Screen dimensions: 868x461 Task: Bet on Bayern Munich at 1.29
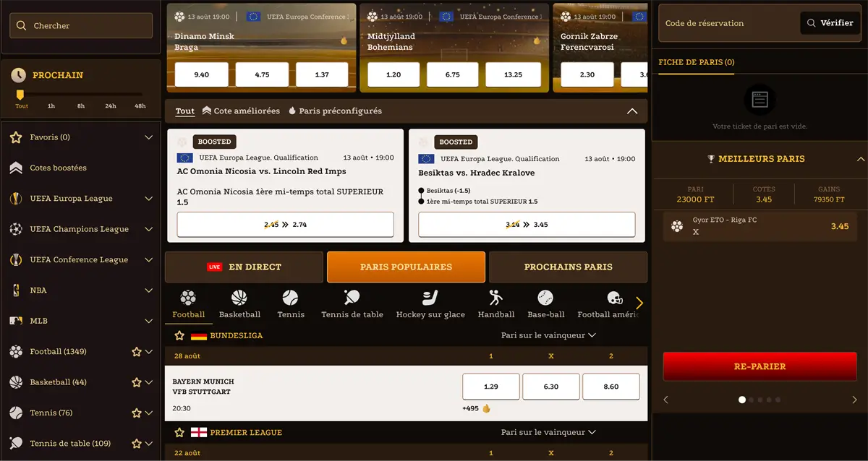tap(490, 387)
